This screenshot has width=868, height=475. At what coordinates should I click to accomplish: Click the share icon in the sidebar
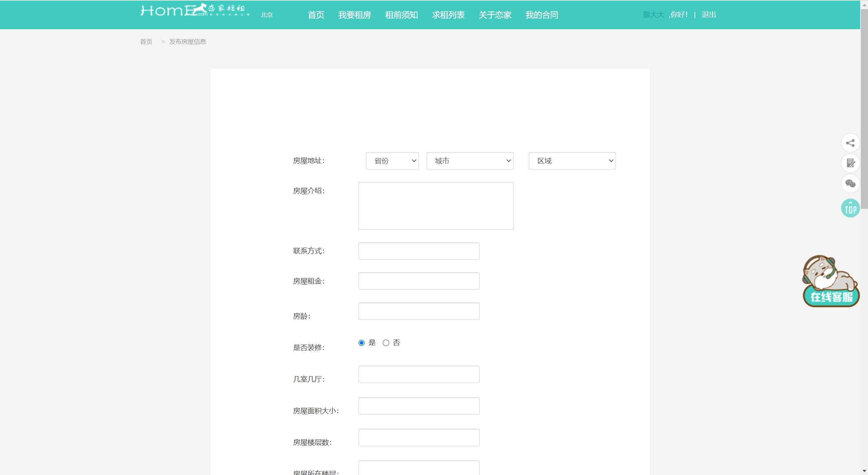click(x=850, y=143)
